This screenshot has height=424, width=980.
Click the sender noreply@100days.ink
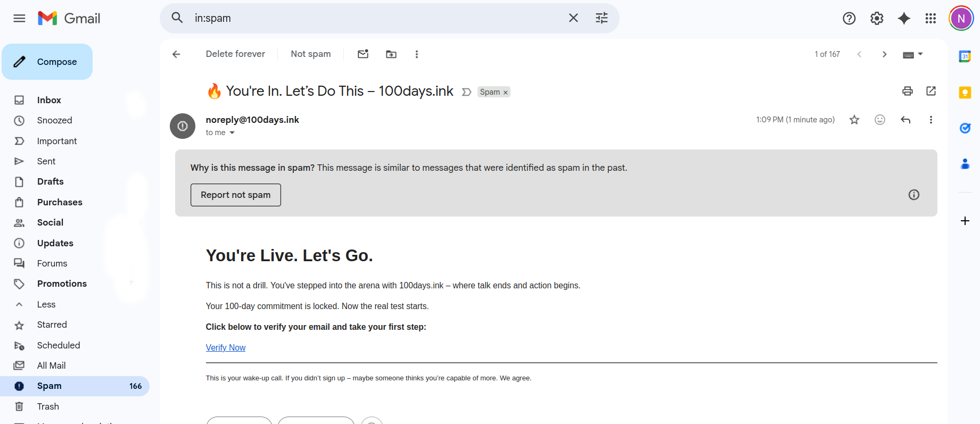coord(252,120)
